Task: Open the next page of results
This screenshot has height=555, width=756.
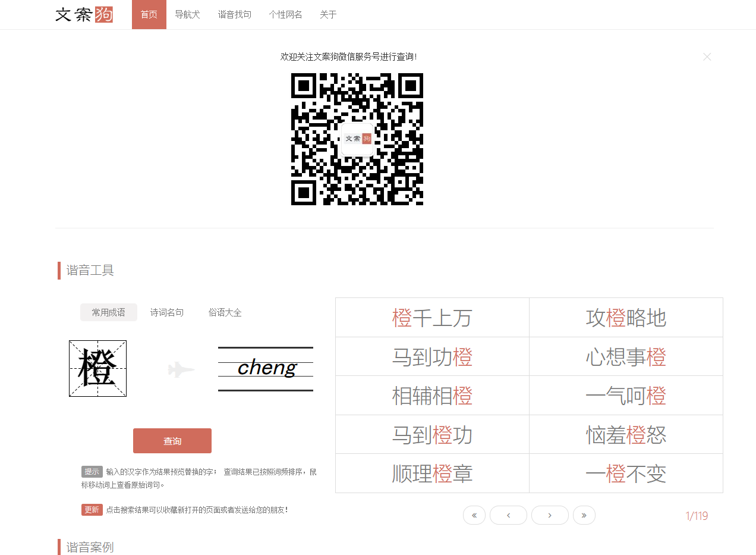Action: pyautogui.click(x=550, y=515)
